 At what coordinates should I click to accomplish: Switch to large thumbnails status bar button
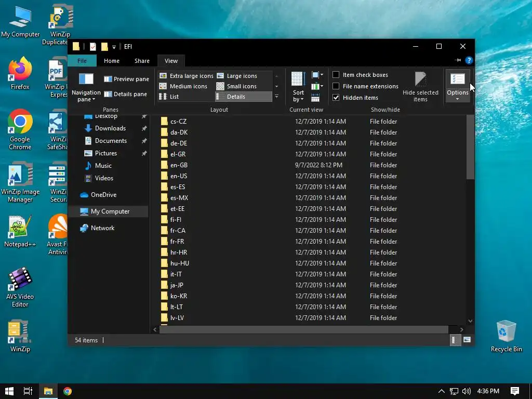click(x=467, y=340)
